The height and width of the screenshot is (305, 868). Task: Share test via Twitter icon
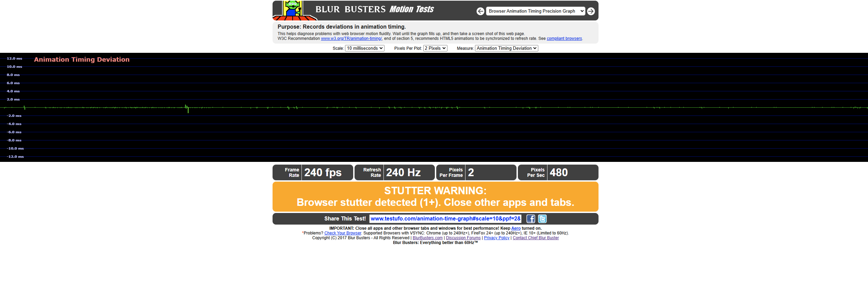coord(542,219)
